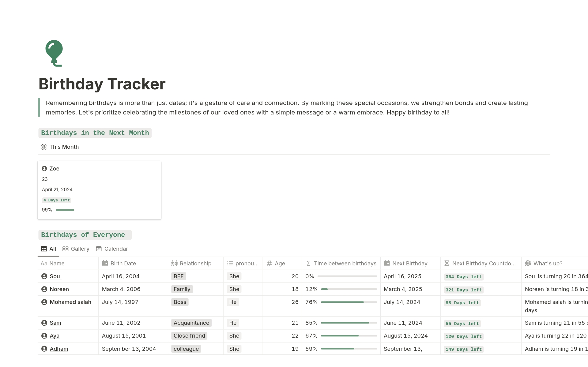
Task: Click Sam's 85% progress bar
Action: pyautogui.click(x=349, y=323)
